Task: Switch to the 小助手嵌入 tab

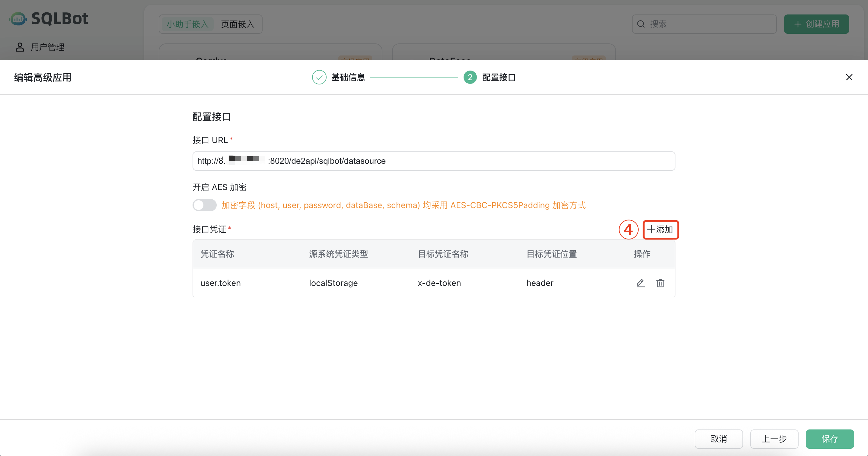Action: pyautogui.click(x=187, y=24)
